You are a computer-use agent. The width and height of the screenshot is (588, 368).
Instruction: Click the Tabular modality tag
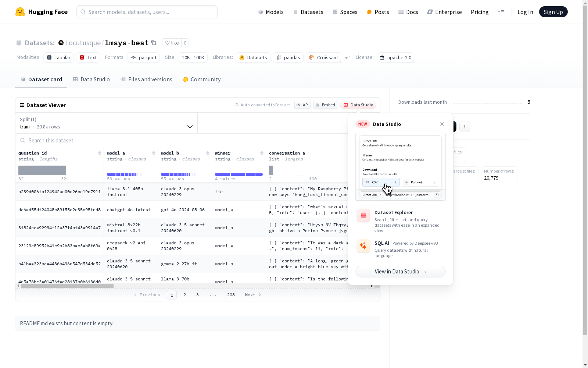click(x=59, y=57)
